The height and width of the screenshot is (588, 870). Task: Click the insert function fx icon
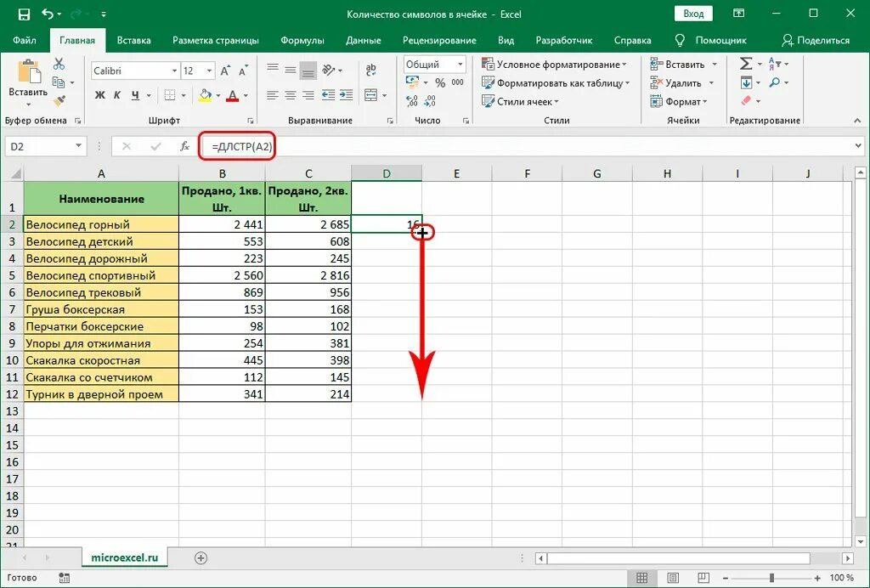click(184, 146)
